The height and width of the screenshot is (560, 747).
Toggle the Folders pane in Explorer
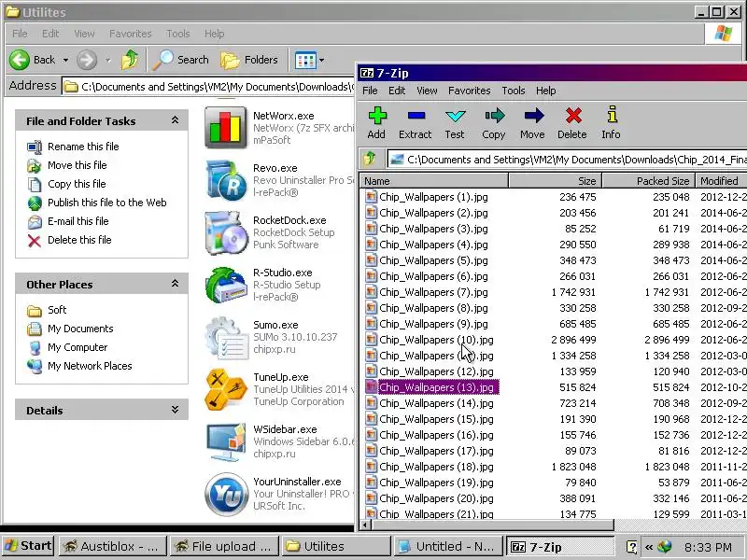click(249, 60)
